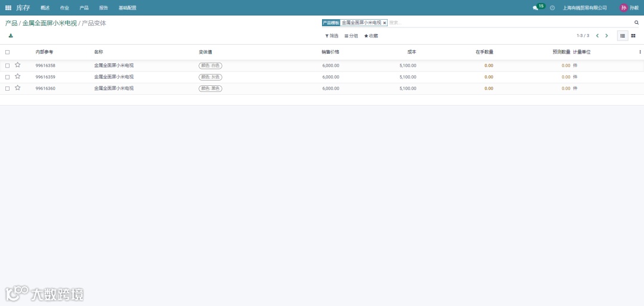The height and width of the screenshot is (306, 644).
Task: Open the messages chat icon with badge 15
Action: (535, 8)
